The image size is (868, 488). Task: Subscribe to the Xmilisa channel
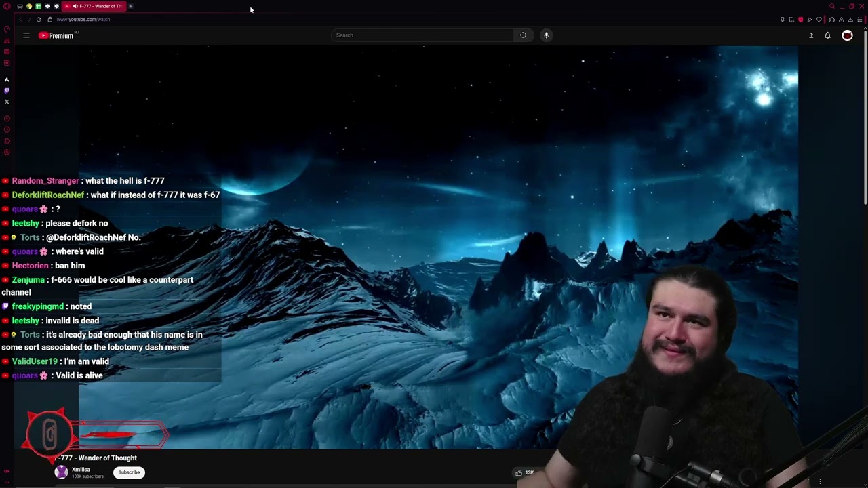(x=129, y=472)
